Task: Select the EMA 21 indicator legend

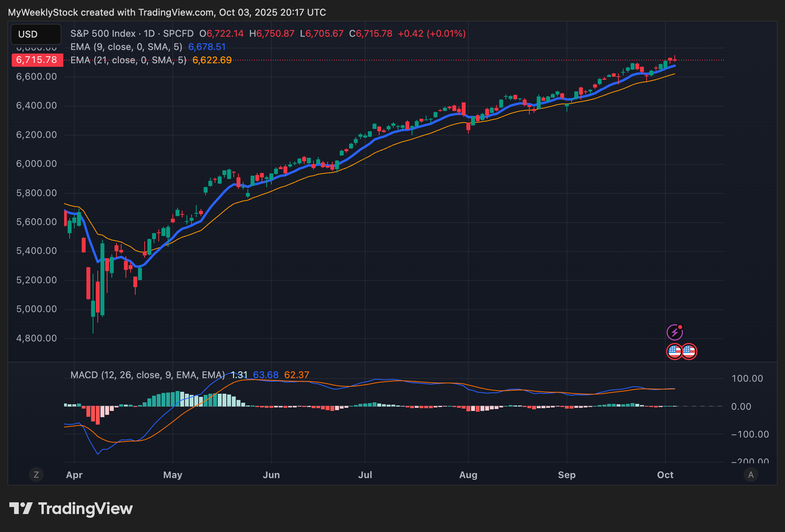Action: (x=128, y=60)
